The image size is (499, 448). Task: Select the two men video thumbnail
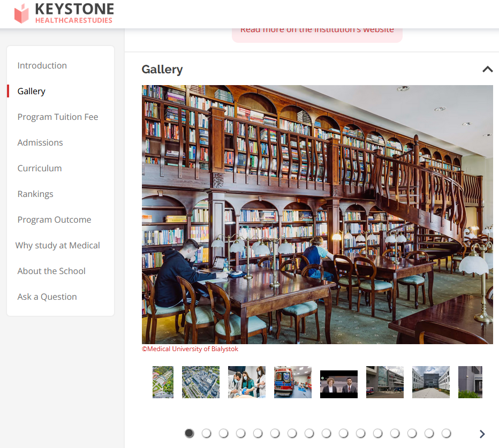338,384
